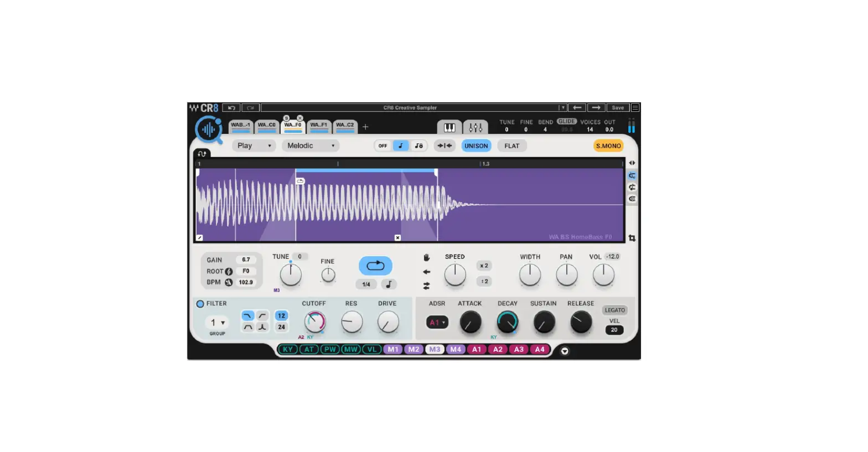Toggle the FILTER power button
868x452 pixels.
click(x=200, y=304)
